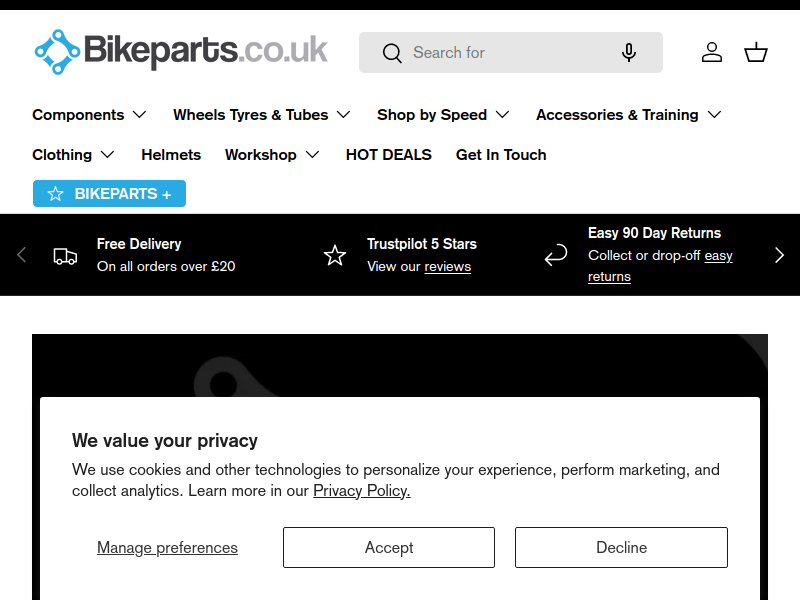The width and height of the screenshot is (800, 600).
Task: Expand Wheels Tyres & Tubes dropdown
Action: coord(262,115)
